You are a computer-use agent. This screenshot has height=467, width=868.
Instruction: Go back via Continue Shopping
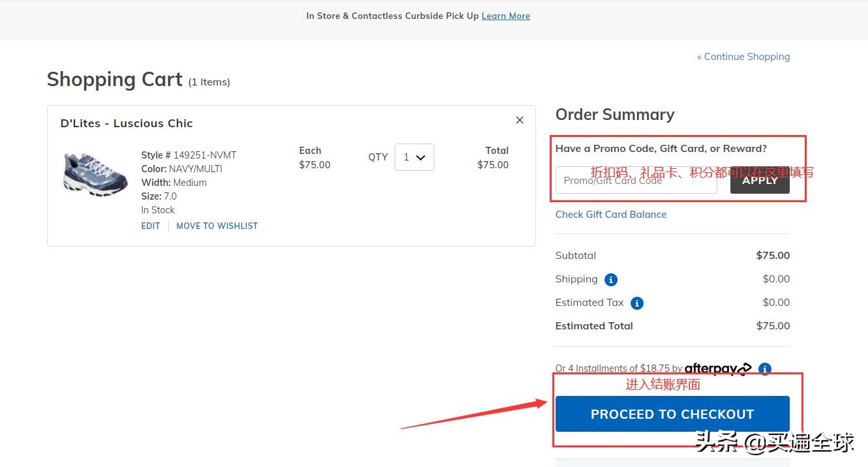pyautogui.click(x=743, y=57)
